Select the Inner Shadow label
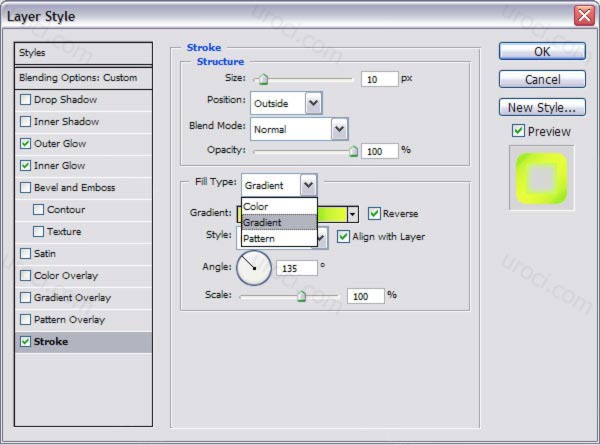Image resolution: width=600 pixels, height=445 pixels. 67,122
